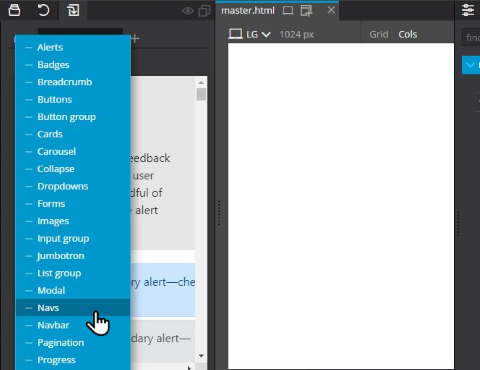Click the undo arrow icon
The height and width of the screenshot is (370, 480).
point(43,10)
